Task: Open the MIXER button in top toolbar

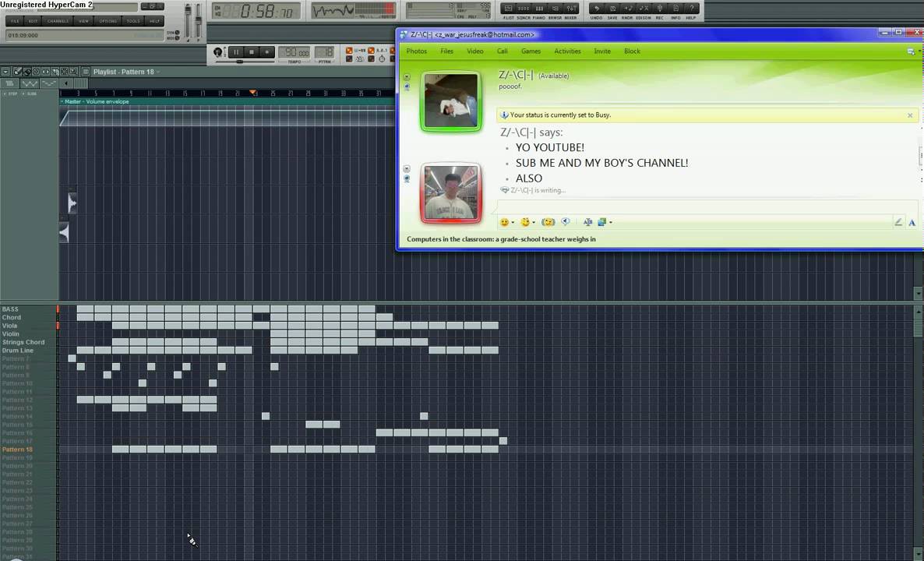Action: click(x=571, y=9)
